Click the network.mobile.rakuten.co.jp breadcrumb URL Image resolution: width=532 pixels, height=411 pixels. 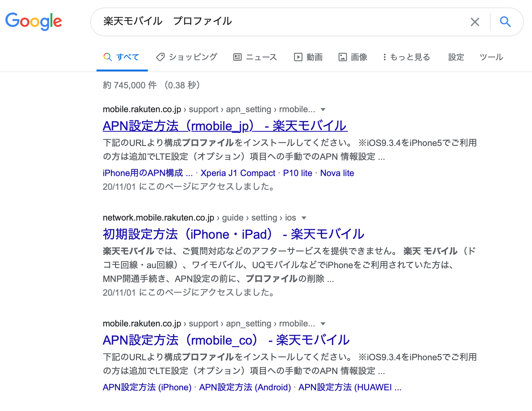(199, 218)
